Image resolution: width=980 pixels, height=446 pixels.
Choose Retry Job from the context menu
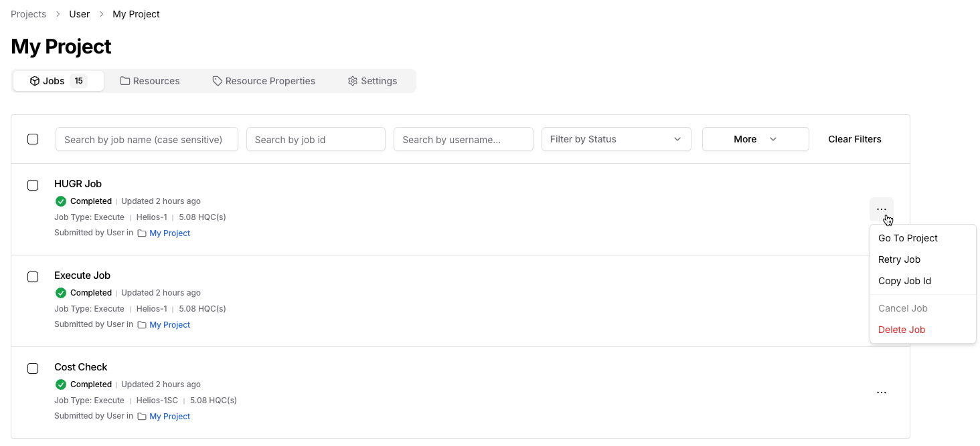click(899, 259)
